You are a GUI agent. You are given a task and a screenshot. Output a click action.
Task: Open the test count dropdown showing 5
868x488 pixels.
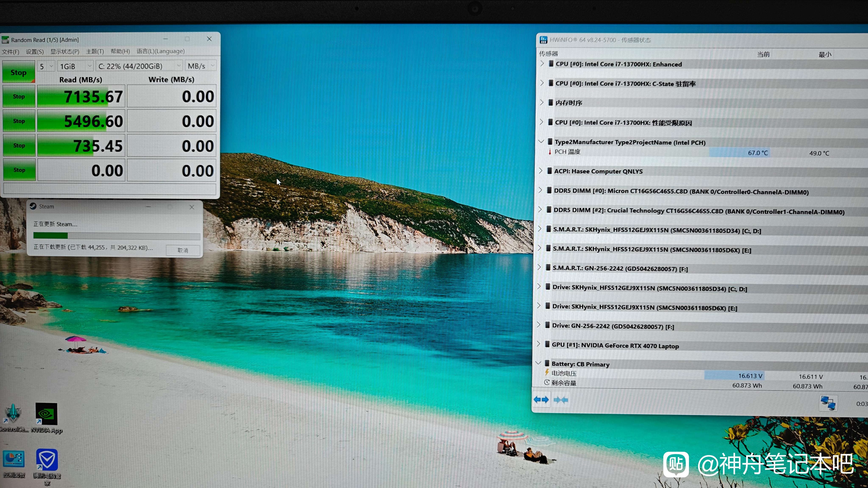46,66
